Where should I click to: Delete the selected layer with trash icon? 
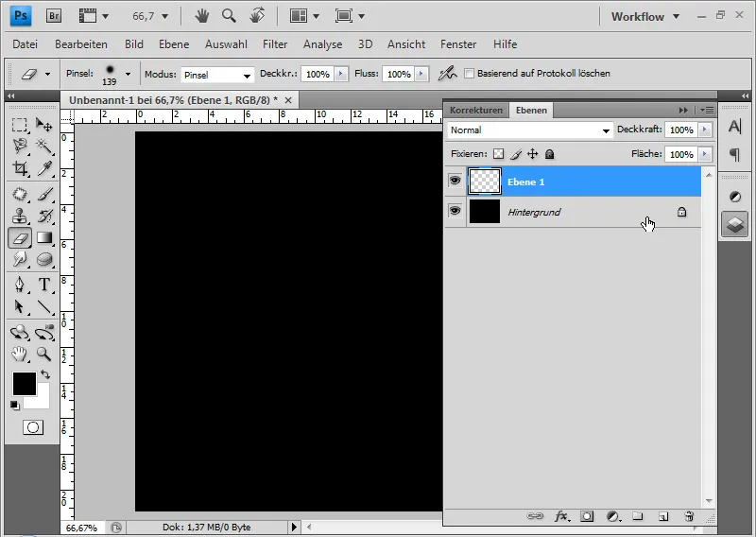[689, 516]
